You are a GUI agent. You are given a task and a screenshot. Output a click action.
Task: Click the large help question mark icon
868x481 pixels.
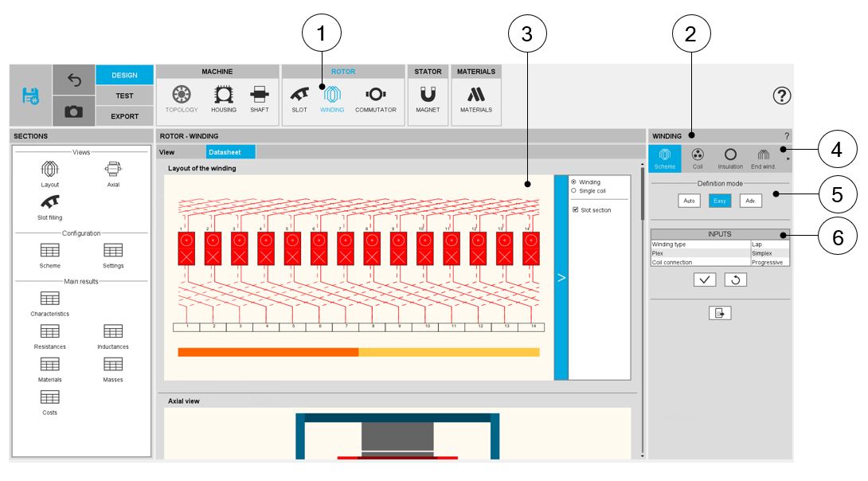click(782, 96)
